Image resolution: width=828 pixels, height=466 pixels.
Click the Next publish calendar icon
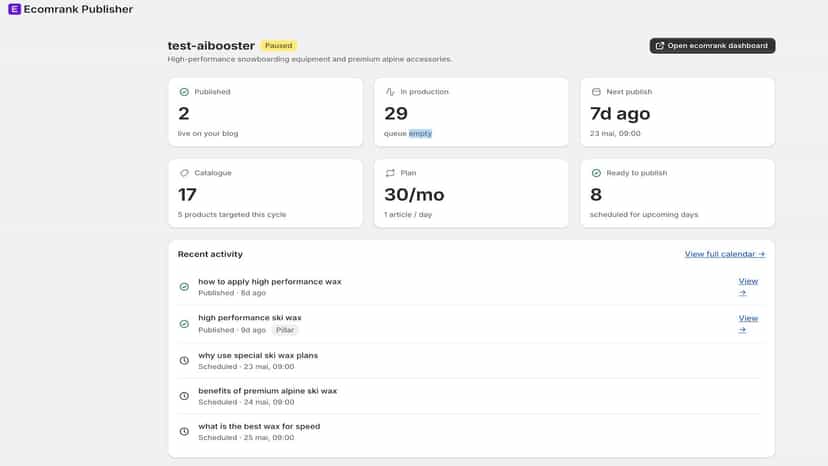point(596,92)
